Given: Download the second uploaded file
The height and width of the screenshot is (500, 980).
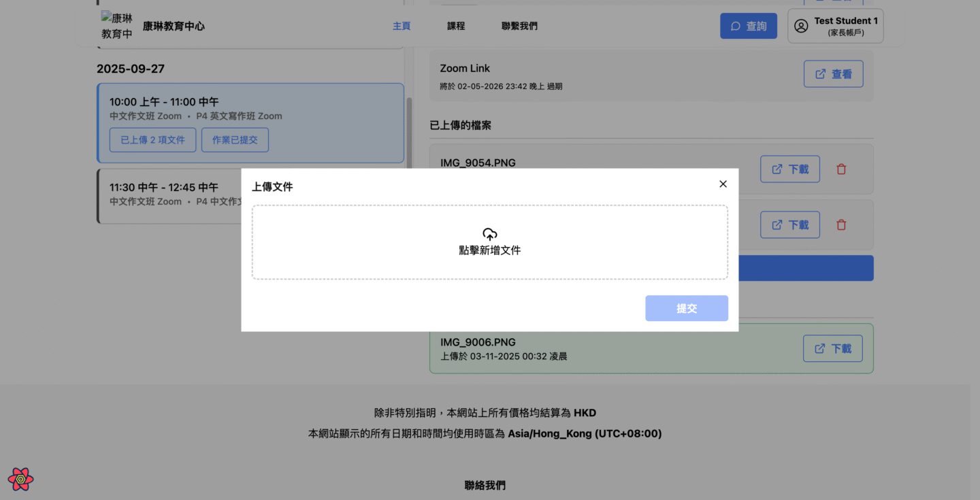Looking at the screenshot, I should pyautogui.click(x=789, y=225).
